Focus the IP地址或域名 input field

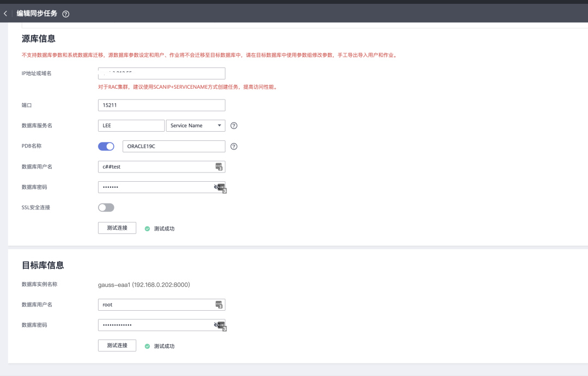point(162,73)
